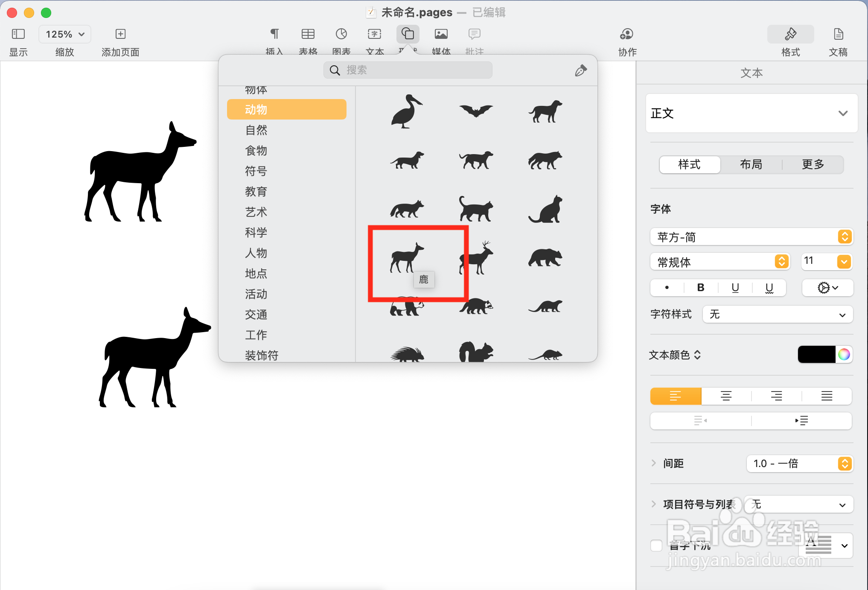Choose the squirrel shape
Screen dimensions: 868x590
476,352
